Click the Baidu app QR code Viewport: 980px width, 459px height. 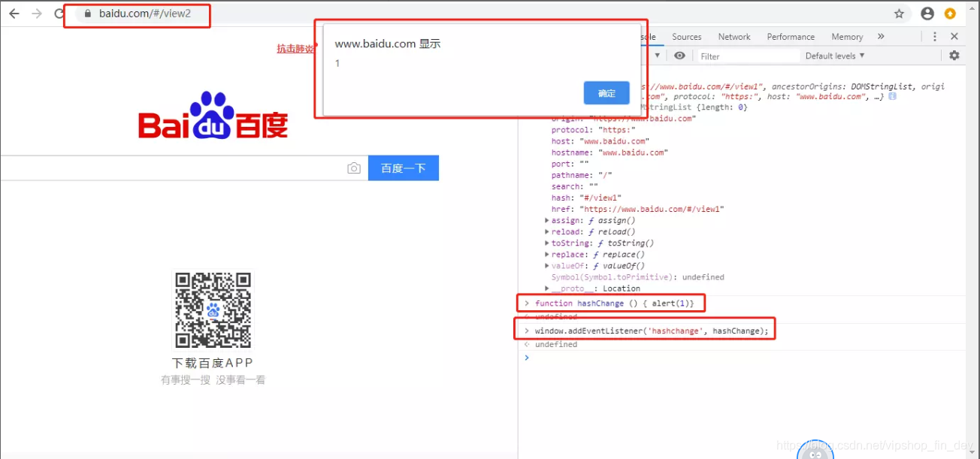pos(213,311)
